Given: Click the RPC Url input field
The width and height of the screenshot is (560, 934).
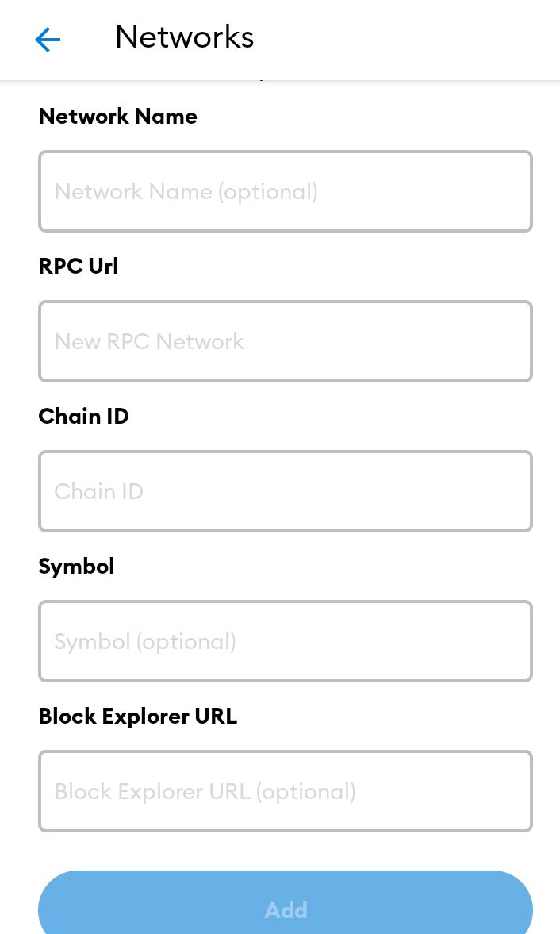Looking at the screenshot, I should (286, 341).
